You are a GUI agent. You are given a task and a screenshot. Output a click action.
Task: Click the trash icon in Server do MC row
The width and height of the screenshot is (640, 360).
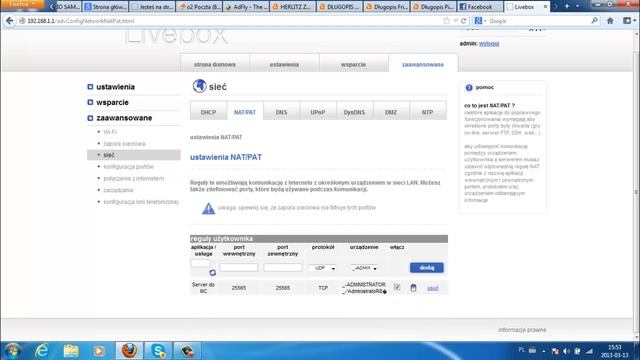[413, 288]
